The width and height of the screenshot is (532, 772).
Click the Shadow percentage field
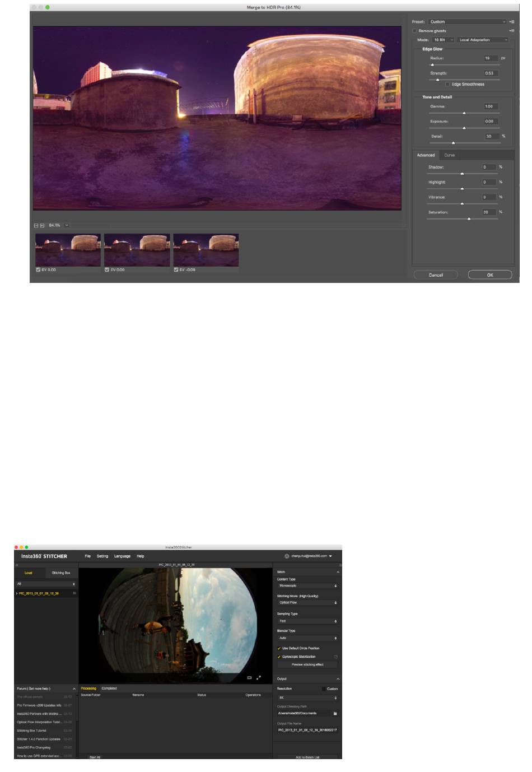(489, 167)
